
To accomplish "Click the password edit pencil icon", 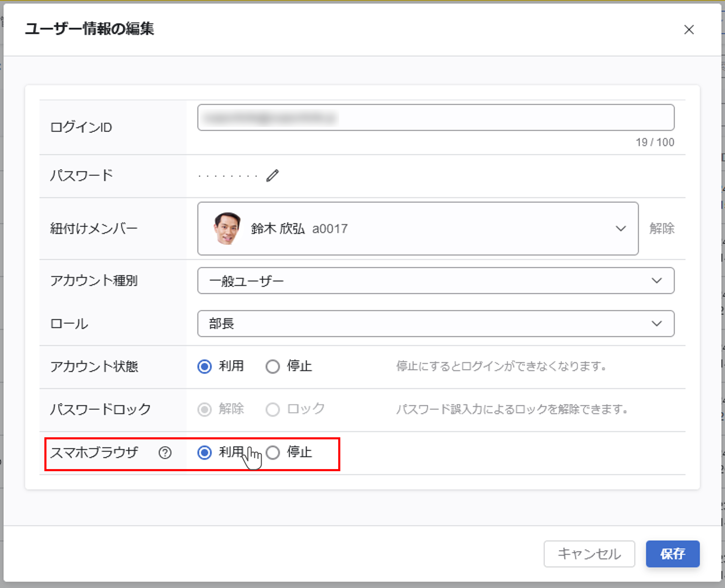I will (x=272, y=176).
